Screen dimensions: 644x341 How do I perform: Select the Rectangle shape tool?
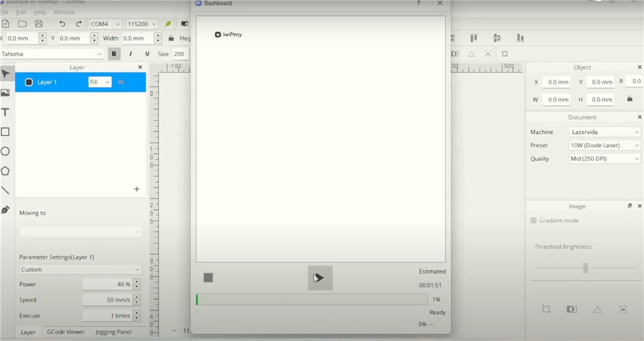point(6,132)
